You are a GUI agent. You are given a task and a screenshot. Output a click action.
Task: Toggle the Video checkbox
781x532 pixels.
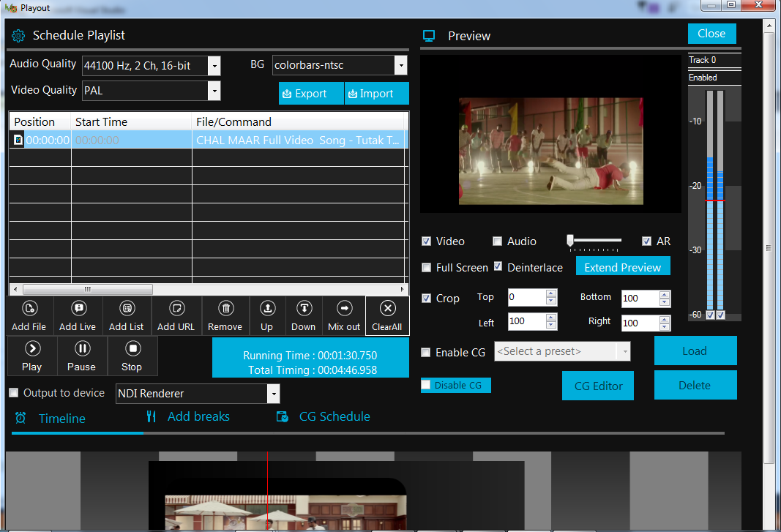[x=426, y=241]
